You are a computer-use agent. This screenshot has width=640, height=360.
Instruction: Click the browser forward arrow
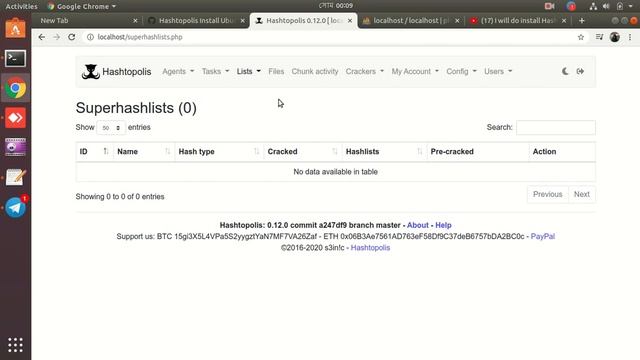[x=56, y=37]
